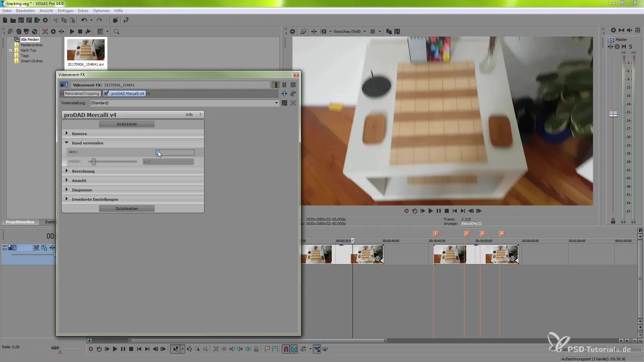Open event pan/crop on first timeline clip
Screen dimensions: 644x362
point(372,258)
